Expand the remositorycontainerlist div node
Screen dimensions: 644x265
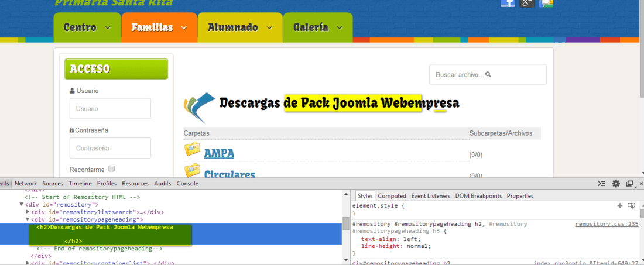[x=28, y=263]
